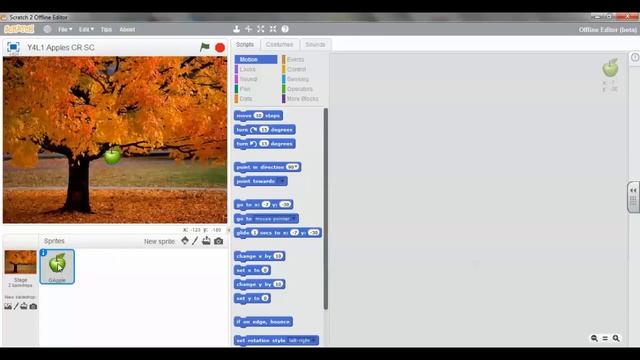Click the green flag to start
Screen dimensions: 640x360
point(205,47)
